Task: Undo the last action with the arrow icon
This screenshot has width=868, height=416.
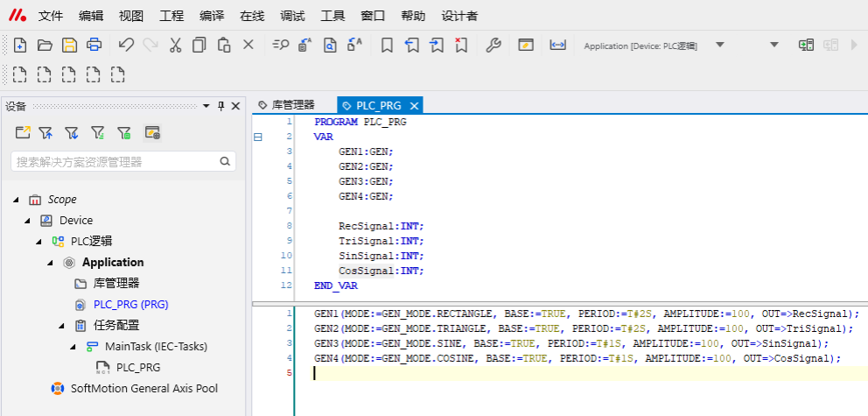Action: coord(126,45)
